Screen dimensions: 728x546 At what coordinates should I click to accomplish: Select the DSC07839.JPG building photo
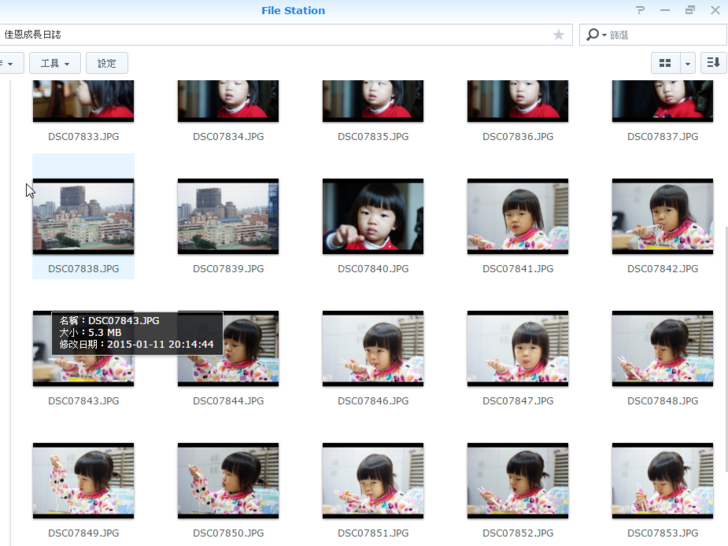228,216
